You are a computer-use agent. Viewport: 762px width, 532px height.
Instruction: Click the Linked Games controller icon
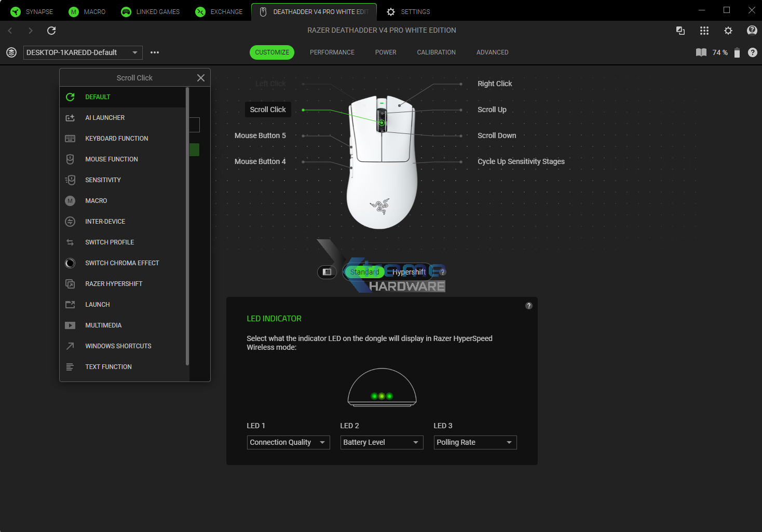pyautogui.click(x=126, y=11)
